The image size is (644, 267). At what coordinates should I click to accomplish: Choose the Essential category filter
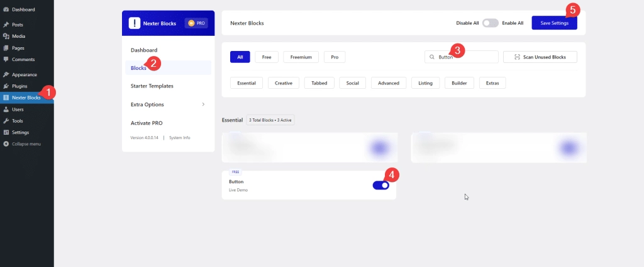tap(247, 83)
